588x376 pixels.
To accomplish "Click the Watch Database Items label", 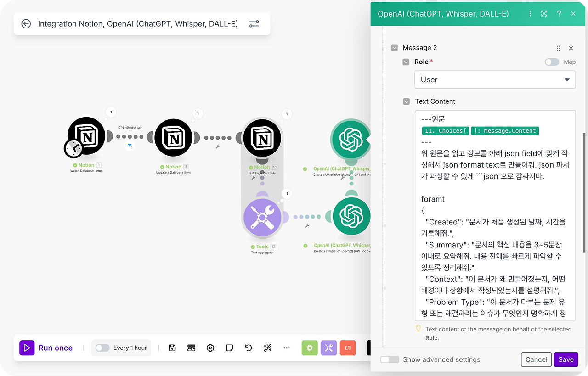I will (x=86, y=171).
